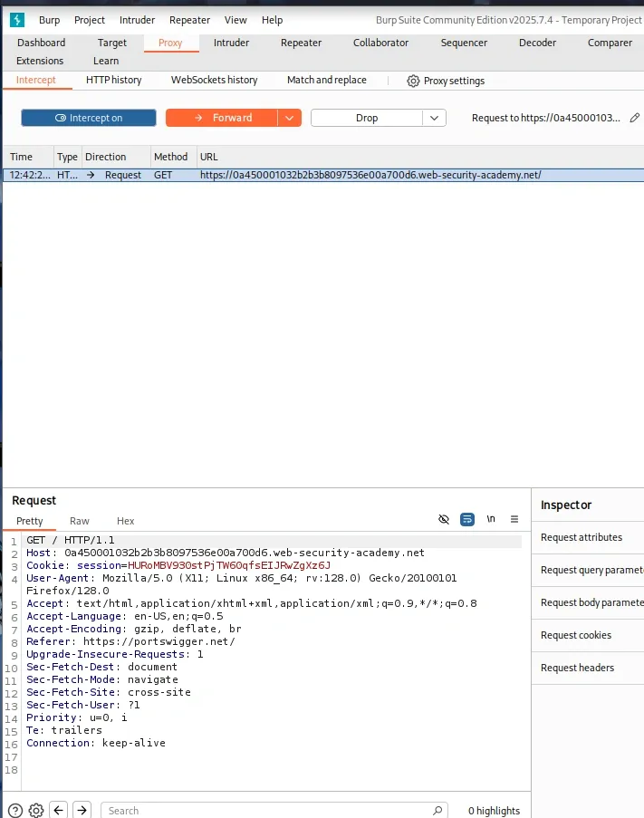Open the Burp menu
Image resolution: width=644 pixels, height=818 pixels.
[x=50, y=20]
